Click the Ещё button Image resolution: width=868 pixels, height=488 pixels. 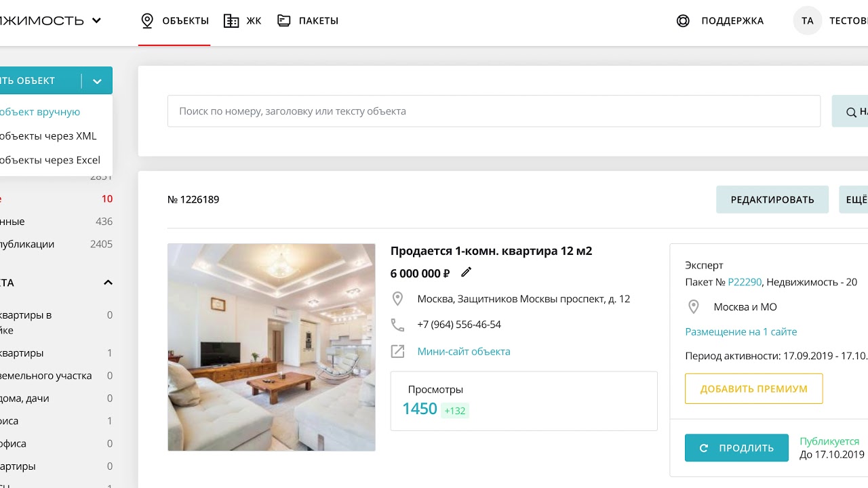[854, 200]
